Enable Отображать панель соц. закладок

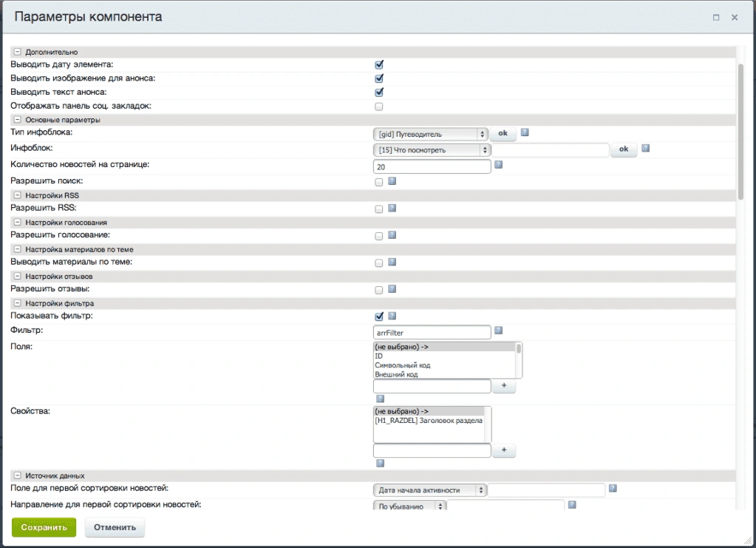tap(379, 106)
